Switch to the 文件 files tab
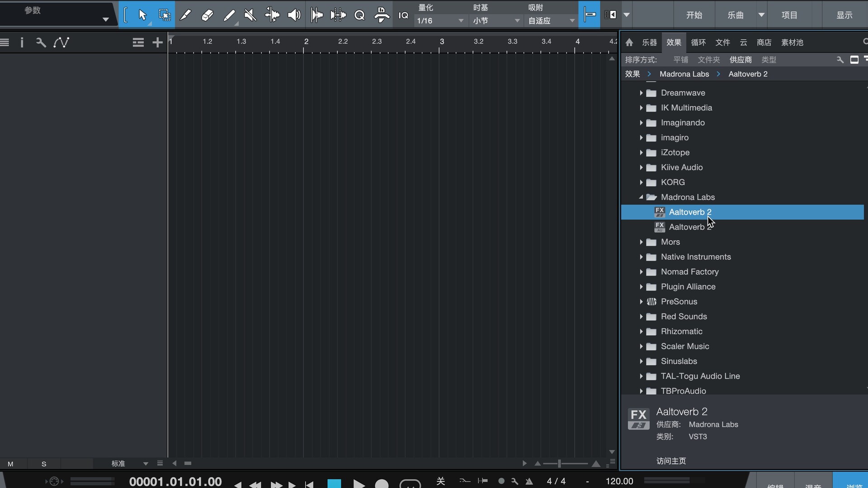Screen dimensions: 868x488 coord(722,42)
